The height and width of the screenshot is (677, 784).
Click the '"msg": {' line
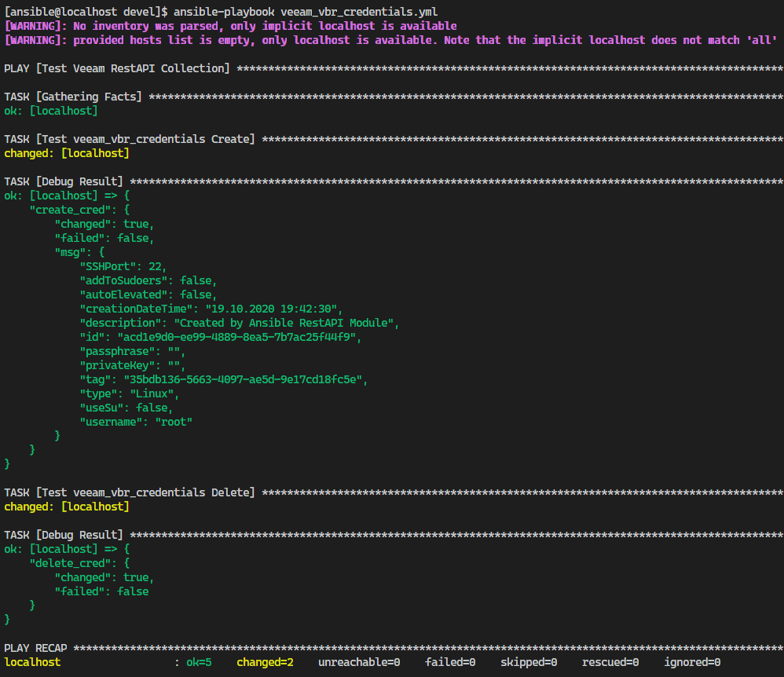79,252
